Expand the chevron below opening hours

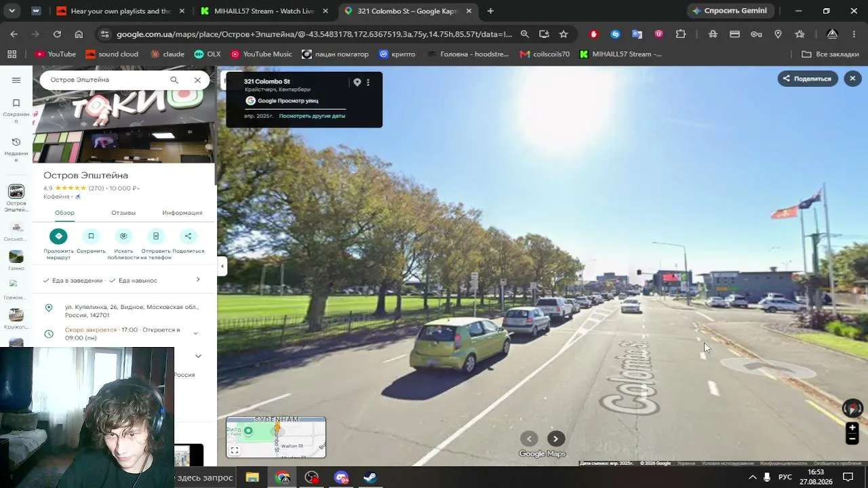198,356
